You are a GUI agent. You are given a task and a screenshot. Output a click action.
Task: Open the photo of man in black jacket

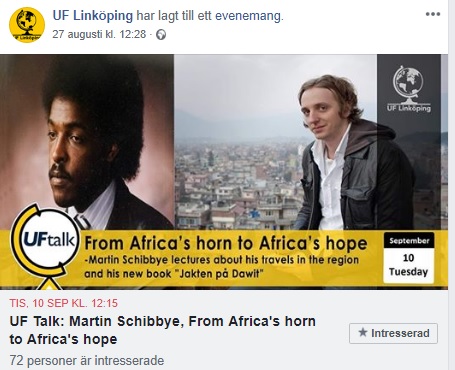pos(353,152)
